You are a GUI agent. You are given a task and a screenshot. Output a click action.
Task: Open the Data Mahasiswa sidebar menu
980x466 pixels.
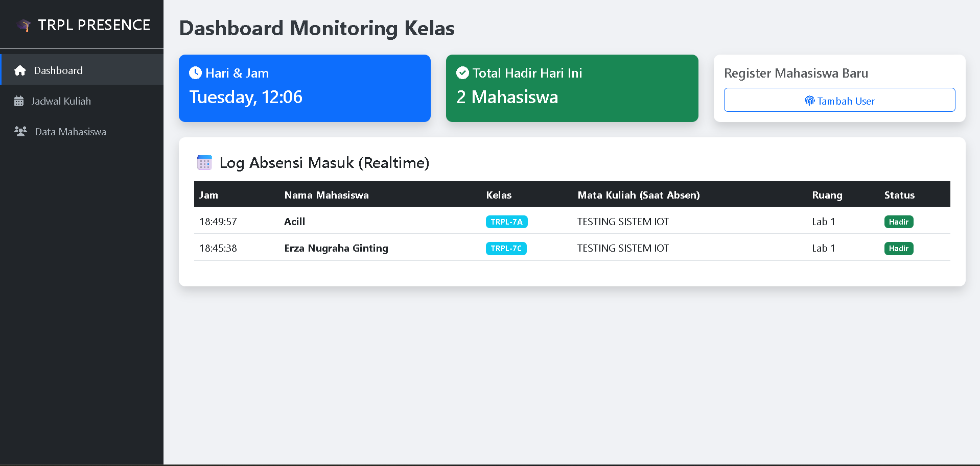71,131
